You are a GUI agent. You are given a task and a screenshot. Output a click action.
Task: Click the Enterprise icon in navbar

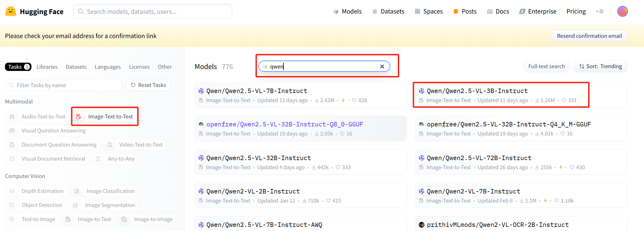pyautogui.click(x=522, y=11)
